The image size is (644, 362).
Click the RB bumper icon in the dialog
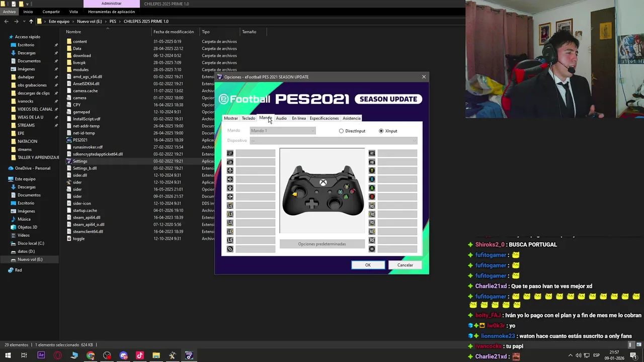coord(372,162)
